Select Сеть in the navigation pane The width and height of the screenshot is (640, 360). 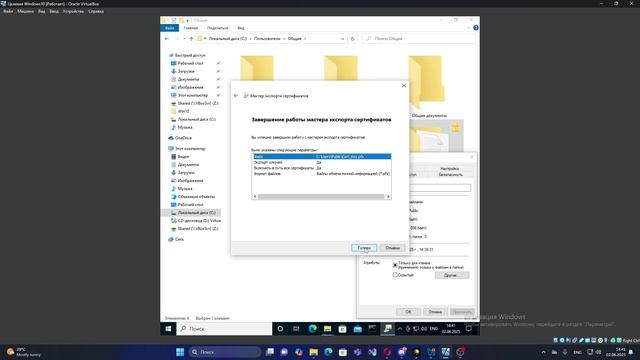click(179, 239)
